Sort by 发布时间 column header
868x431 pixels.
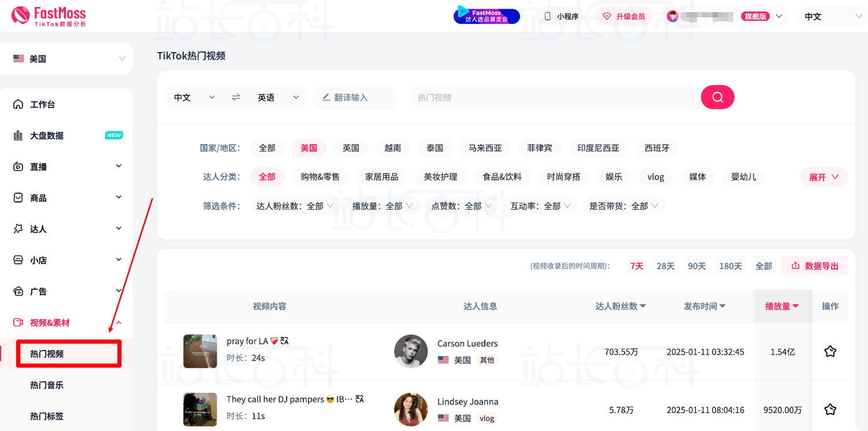pyautogui.click(x=704, y=306)
